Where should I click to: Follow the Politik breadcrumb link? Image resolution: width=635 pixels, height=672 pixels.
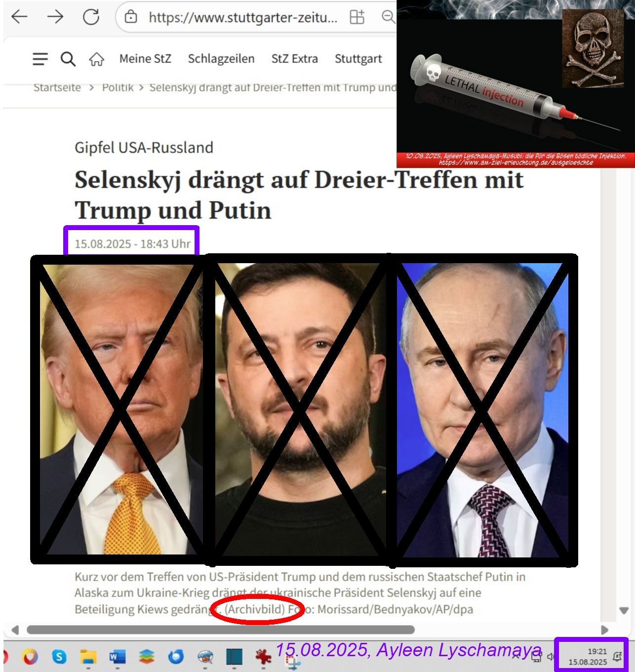(118, 87)
